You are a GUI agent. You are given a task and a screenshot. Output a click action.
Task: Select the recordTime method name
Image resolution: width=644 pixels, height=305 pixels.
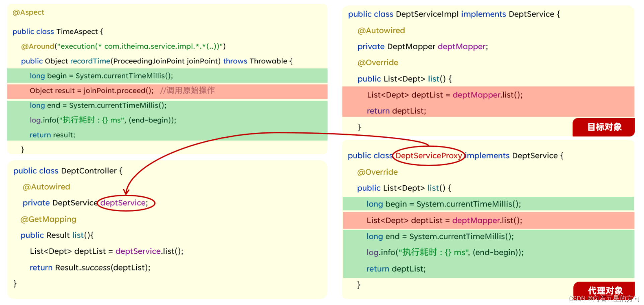pyautogui.click(x=90, y=61)
